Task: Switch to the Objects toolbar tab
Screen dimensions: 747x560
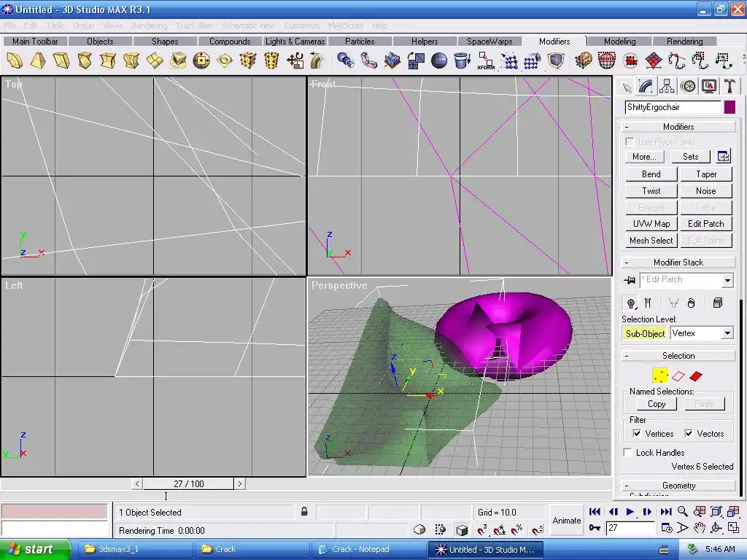Action: [x=100, y=42]
